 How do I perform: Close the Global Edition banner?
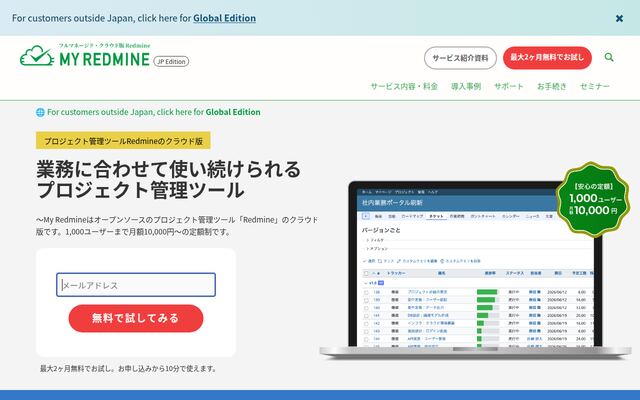tap(619, 18)
